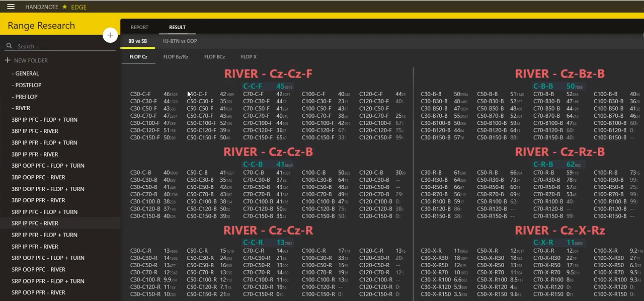
Task: Open the - PREFLOP folder
Action: tap(25, 97)
